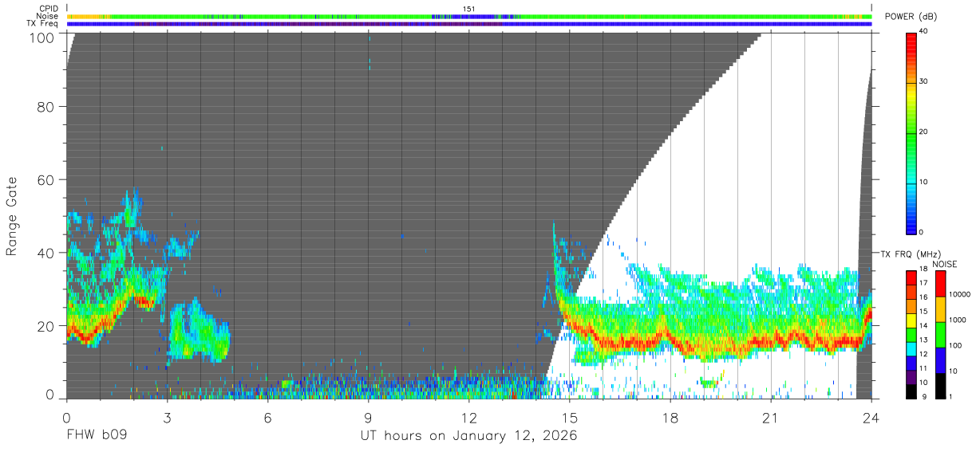Click x-axis tick label 0
Screen dimensions: 980x452
pos(66,419)
